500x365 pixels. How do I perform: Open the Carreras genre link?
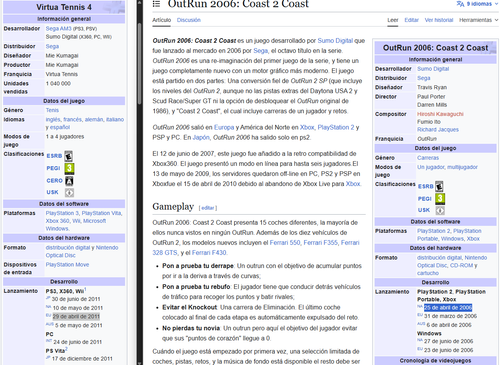[x=428, y=158]
